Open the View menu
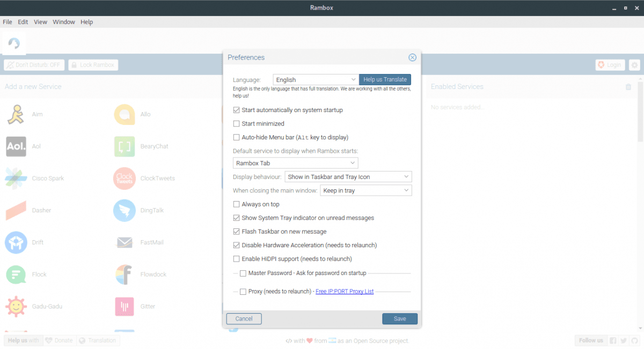This screenshot has width=644, height=349. click(x=41, y=22)
